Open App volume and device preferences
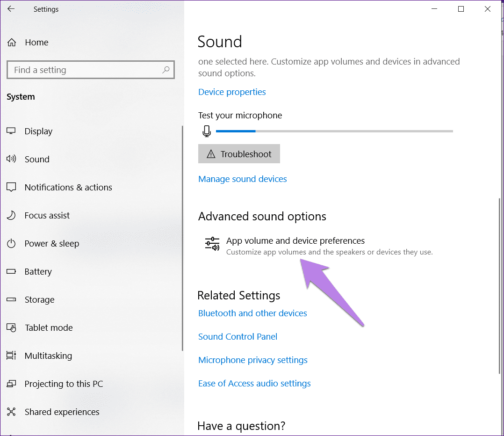This screenshot has width=504, height=436. 318,246
